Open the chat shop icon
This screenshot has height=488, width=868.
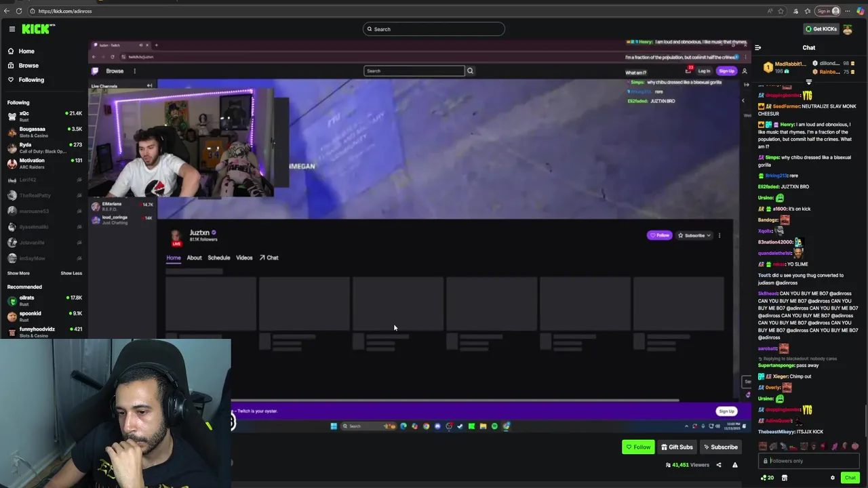pos(785,478)
